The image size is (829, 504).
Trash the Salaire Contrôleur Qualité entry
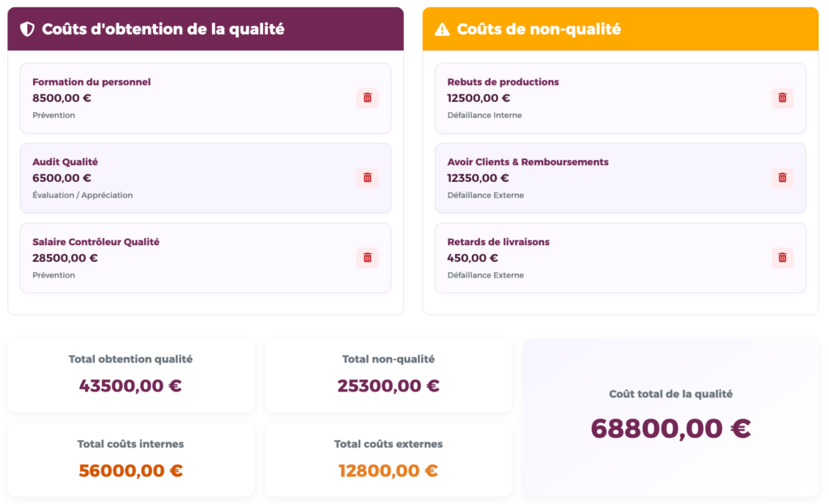click(368, 258)
